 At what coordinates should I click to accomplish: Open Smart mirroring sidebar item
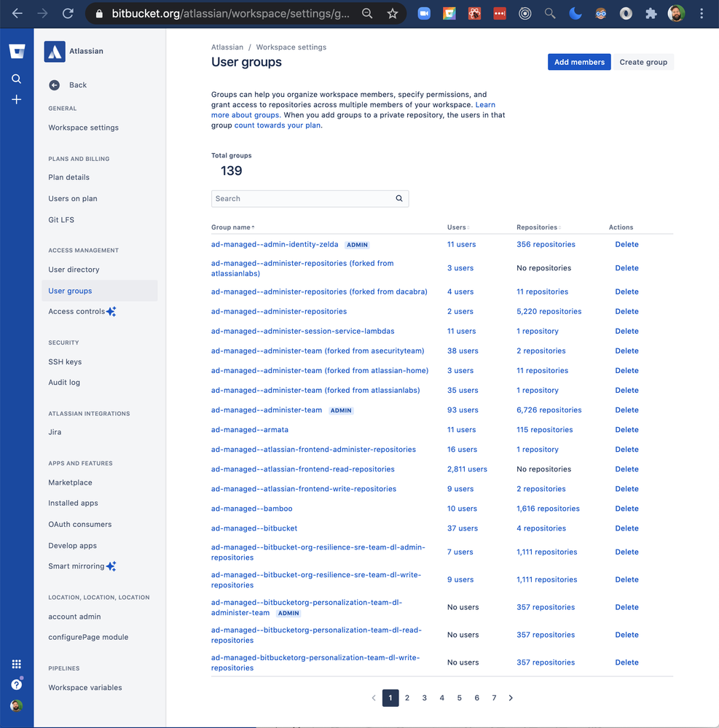coord(82,566)
